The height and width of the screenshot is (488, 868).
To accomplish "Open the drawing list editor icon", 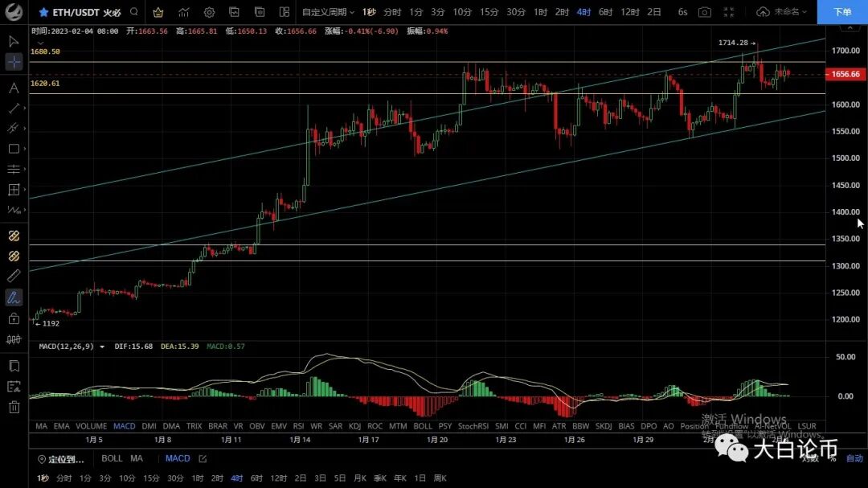I will (14, 387).
